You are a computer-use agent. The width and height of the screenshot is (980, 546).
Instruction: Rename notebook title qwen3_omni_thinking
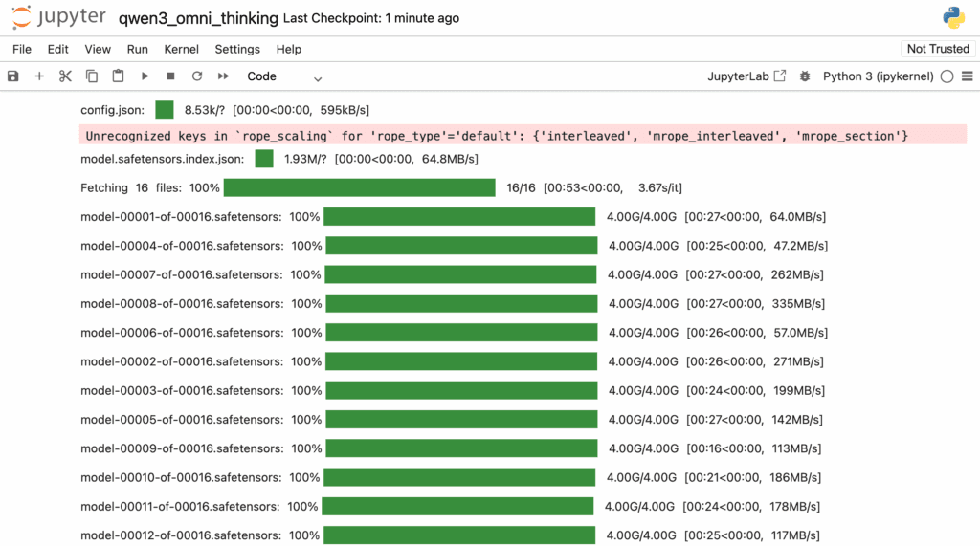(x=198, y=18)
